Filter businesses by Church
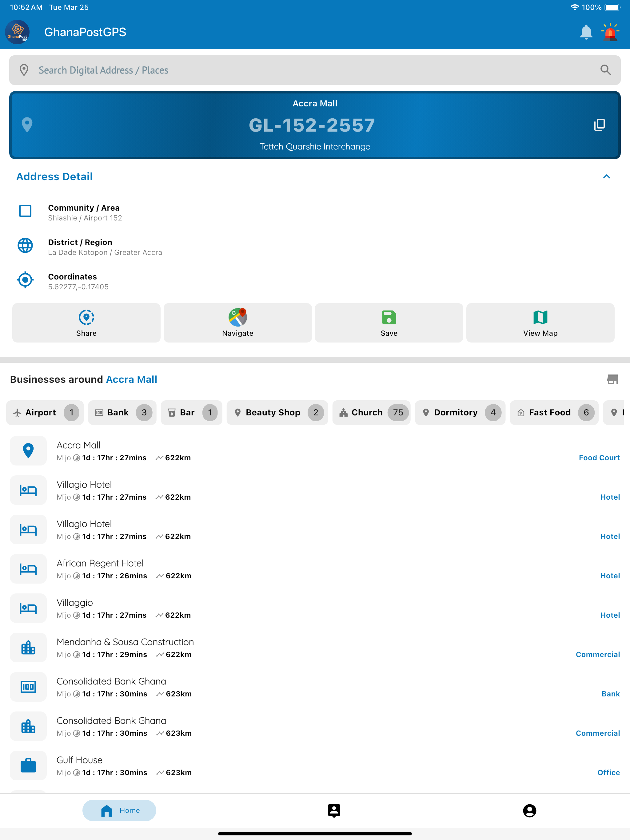Viewport: 630px width, 840px height. [371, 412]
